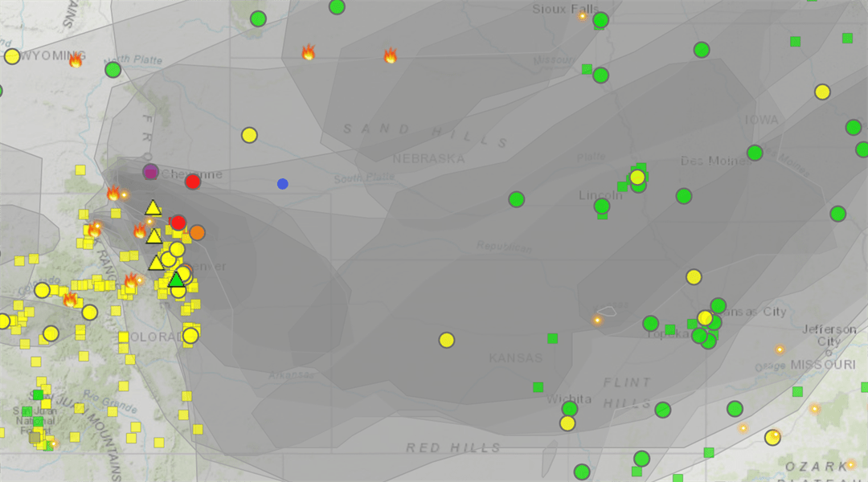Select the green circle at North Platte label
The width and height of the screenshot is (868, 482).
pyautogui.click(x=113, y=70)
